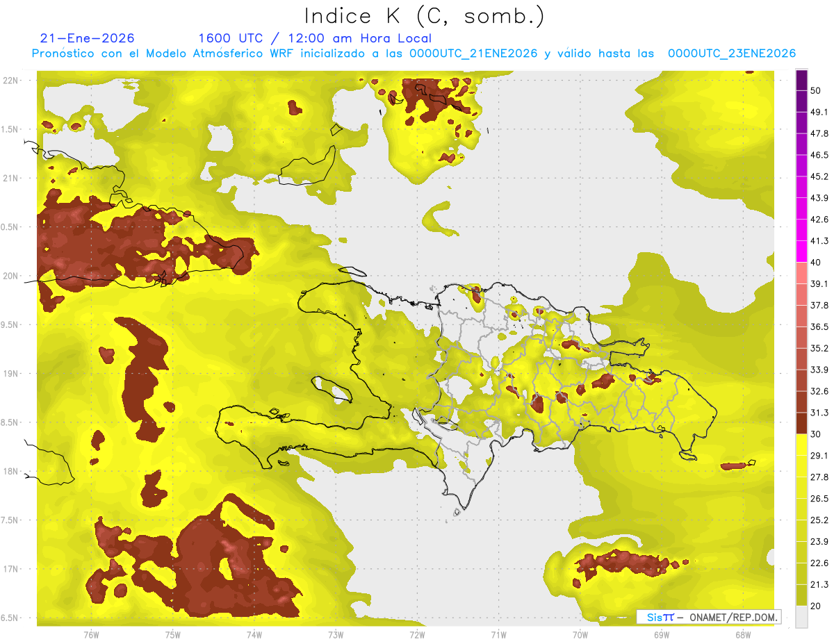Click the dark brown swatch between 30 and 31.3
834x644 pixels.
point(801,423)
